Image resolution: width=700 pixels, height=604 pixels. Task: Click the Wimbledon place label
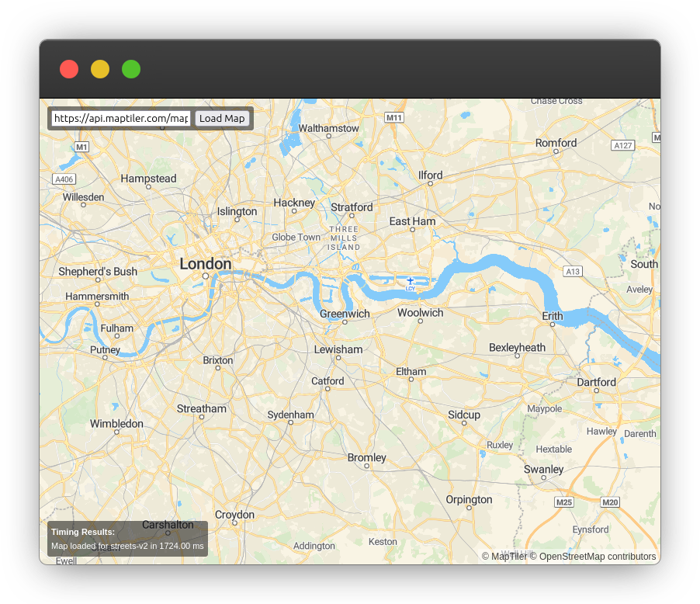coord(116,424)
